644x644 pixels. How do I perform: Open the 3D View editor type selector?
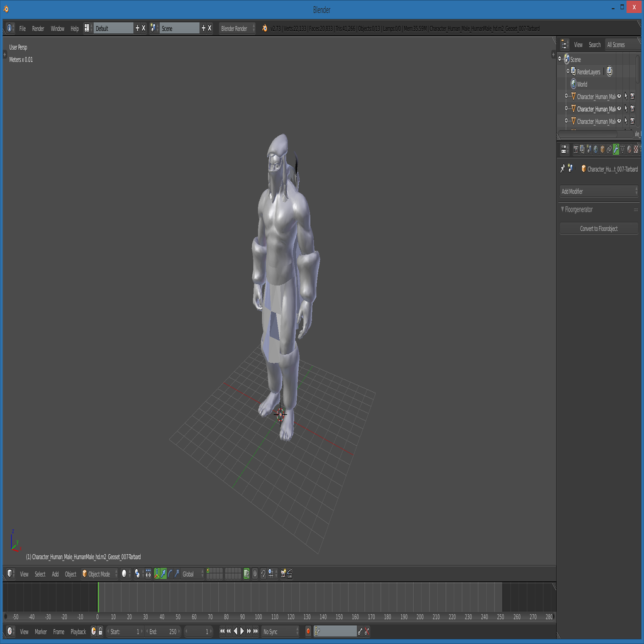tap(10, 574)
